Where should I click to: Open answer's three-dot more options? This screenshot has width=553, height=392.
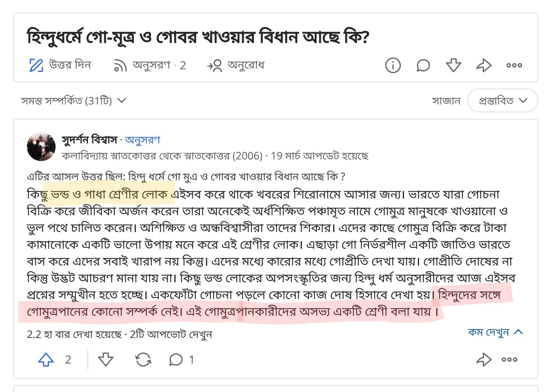click(509, 360)
